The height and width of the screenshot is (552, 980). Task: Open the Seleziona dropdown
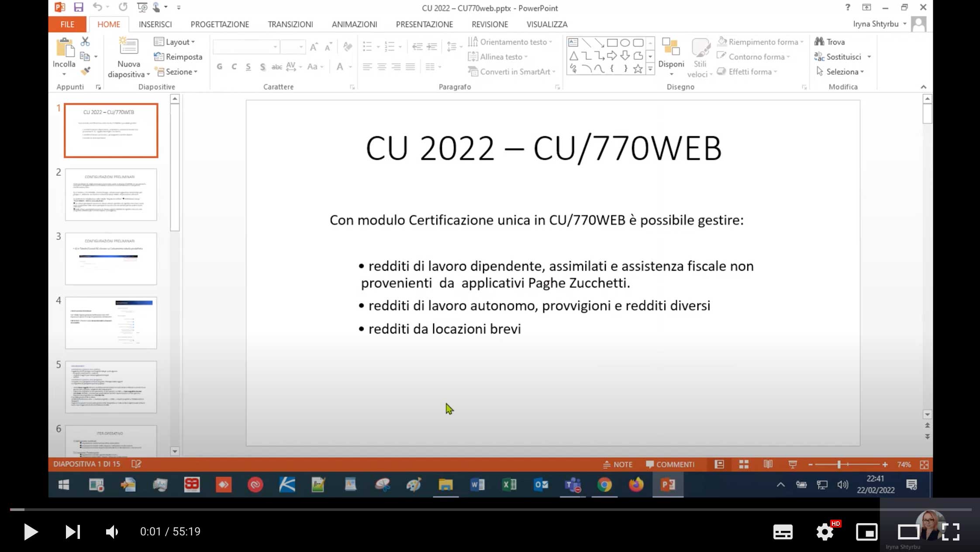click(x=840, y=72)
